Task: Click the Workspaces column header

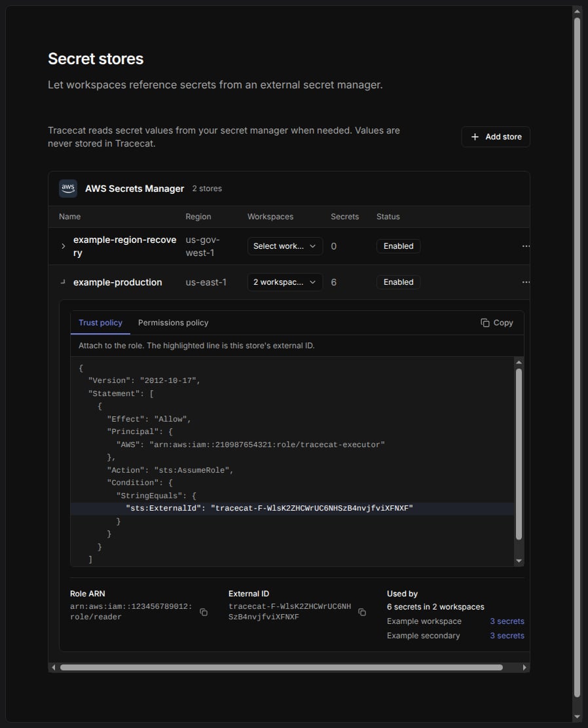Action: click(270, 217)
